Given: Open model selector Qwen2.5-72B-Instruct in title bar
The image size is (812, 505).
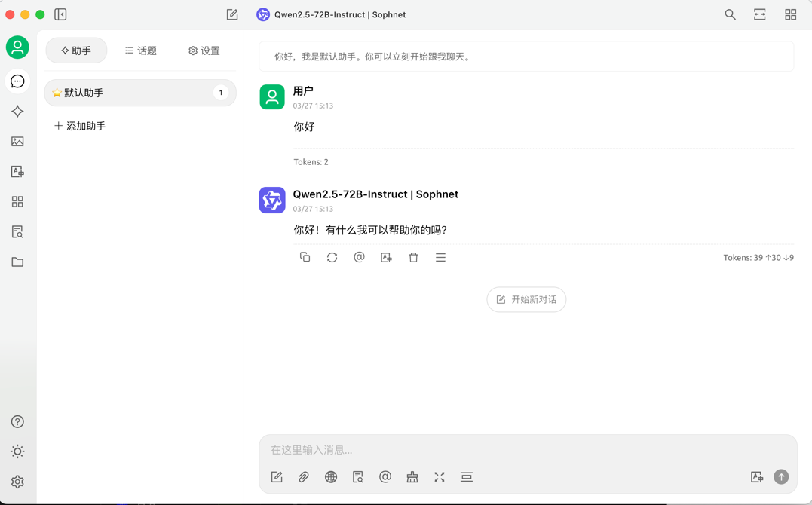Looking at the screenshot, I should pos(332,14).
